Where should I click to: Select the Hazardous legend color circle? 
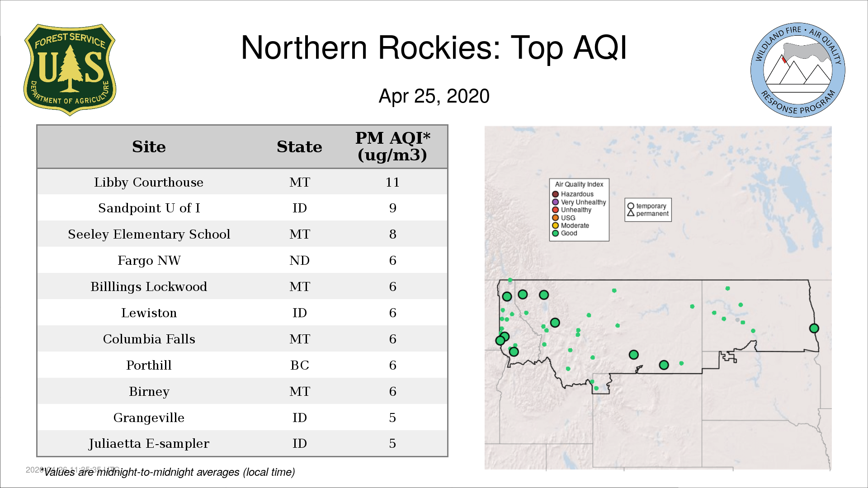coord(556,194)
